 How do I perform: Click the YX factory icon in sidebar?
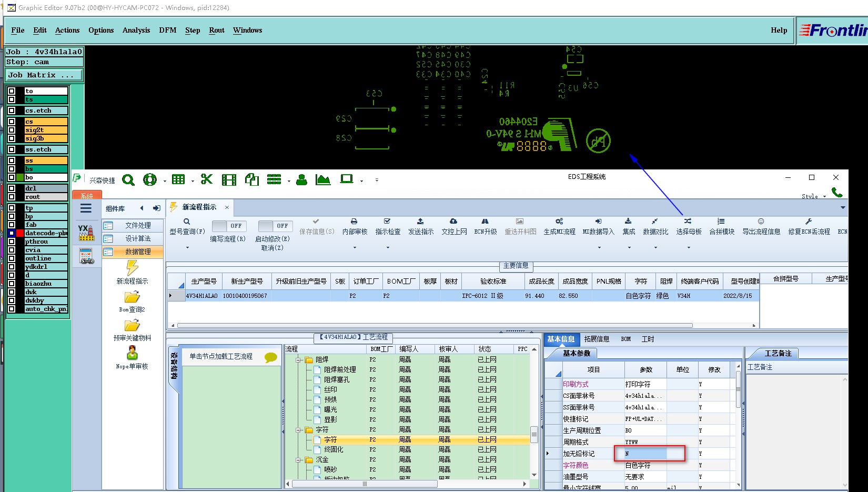point(86,233)
